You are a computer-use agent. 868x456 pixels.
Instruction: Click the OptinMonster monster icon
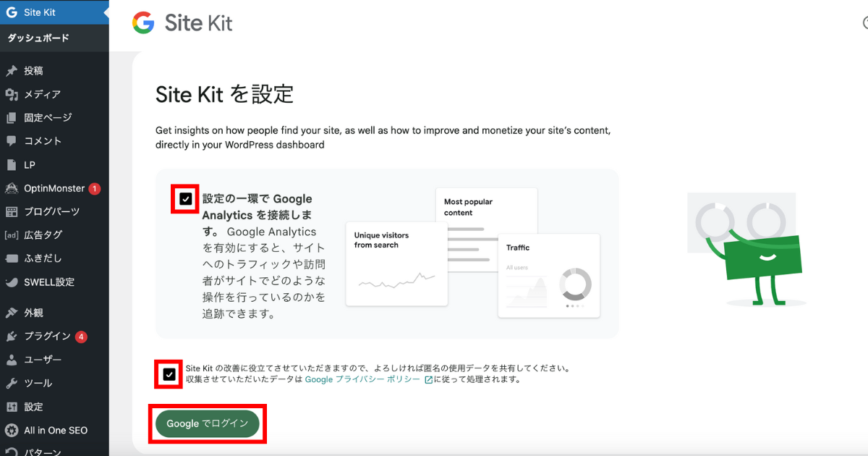tap(11, 188)
